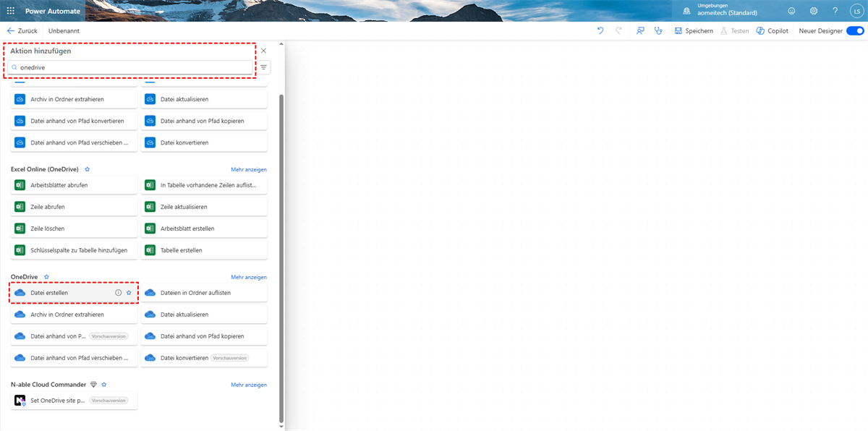The image size is (868, 431).
Task: Click the undo arrow icon
Action: pyautogui.click(x=600, y=31)
